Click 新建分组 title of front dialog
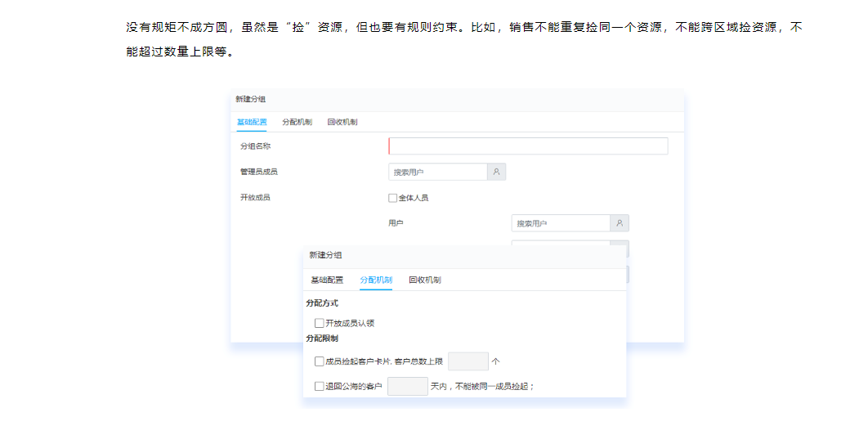This screenshot has height=426, width=868. 325,255
